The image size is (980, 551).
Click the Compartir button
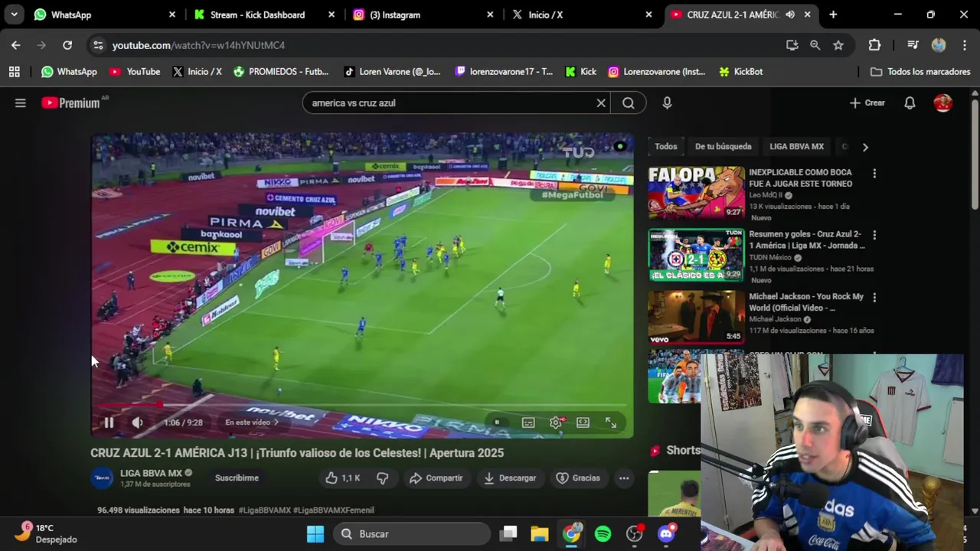tap(436, 478)
